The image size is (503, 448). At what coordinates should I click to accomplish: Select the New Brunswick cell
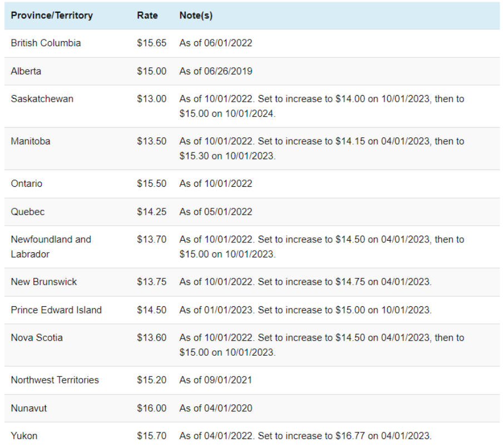44,281
